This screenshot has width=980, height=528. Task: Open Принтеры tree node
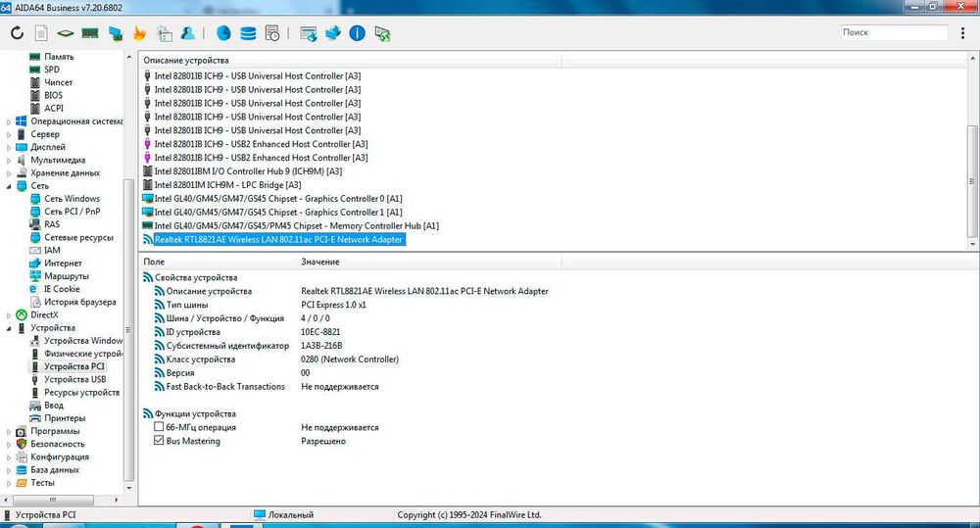click(65, 418)
